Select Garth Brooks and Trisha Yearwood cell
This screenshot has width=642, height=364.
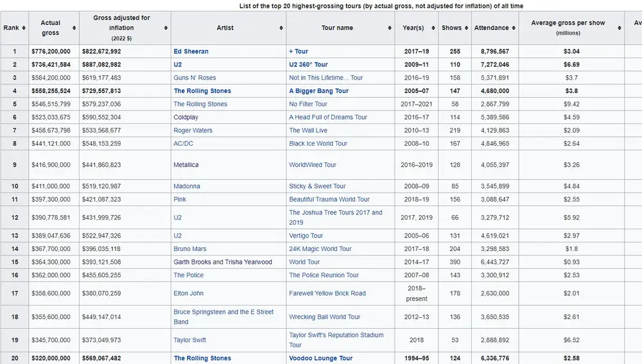click(x=229, y=262)
